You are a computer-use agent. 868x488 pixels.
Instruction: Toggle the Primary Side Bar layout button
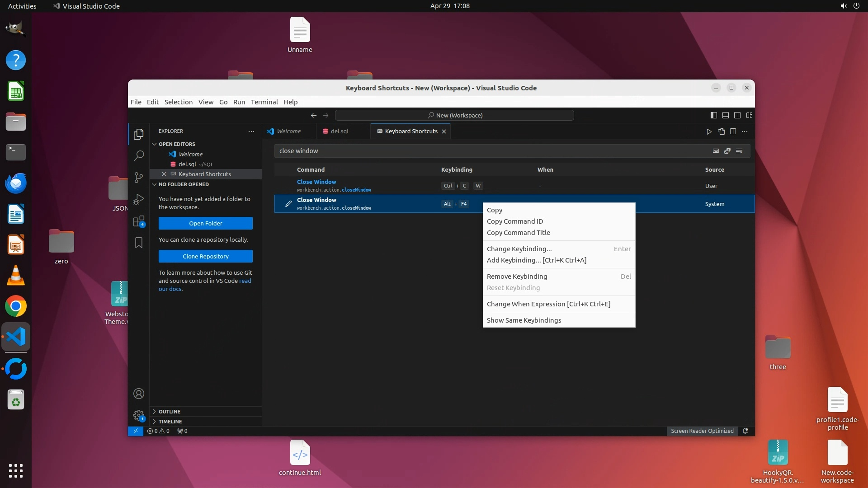tap(713, 115)
